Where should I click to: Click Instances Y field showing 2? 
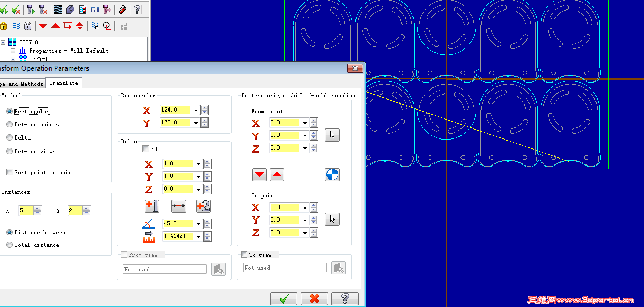click(x=75, y=211)
